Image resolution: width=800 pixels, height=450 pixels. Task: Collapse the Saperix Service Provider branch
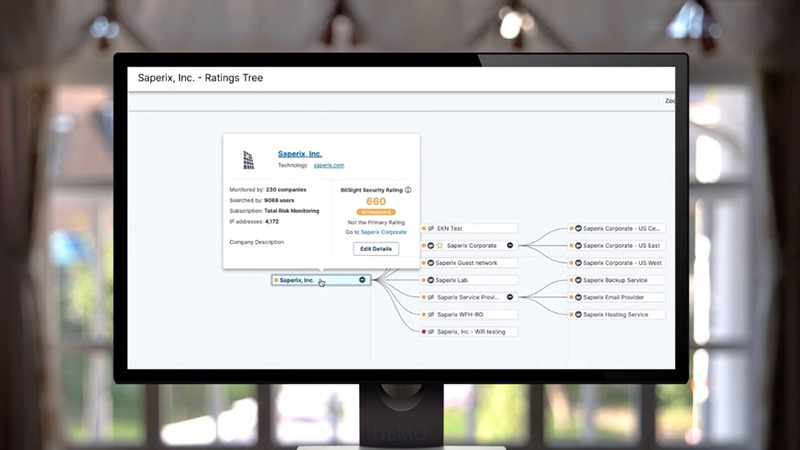click(509, 297)
